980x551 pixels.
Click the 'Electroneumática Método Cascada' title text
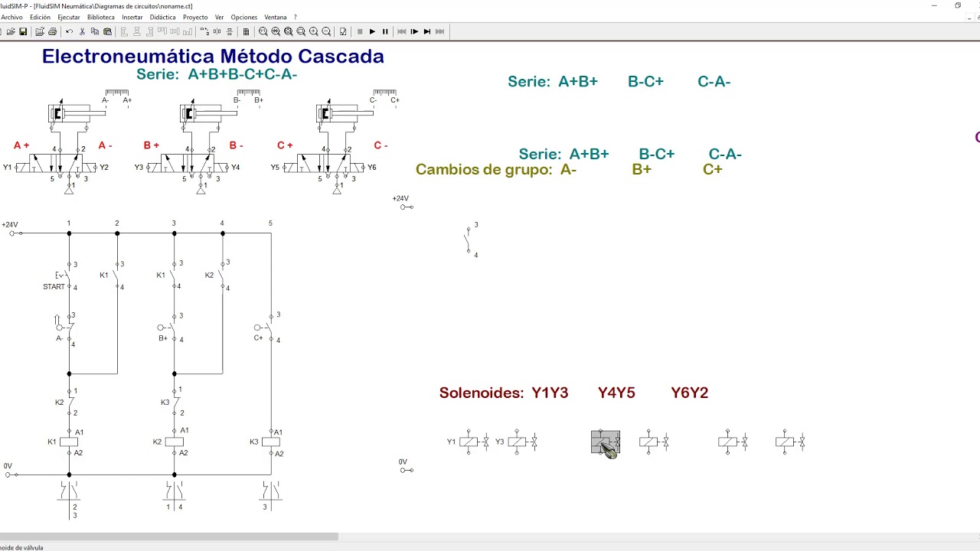(x=213, y=56)
